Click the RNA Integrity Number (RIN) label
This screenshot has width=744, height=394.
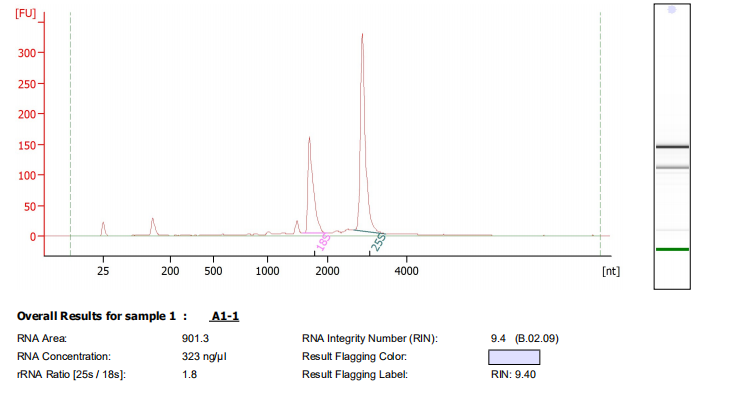(370, 338)
